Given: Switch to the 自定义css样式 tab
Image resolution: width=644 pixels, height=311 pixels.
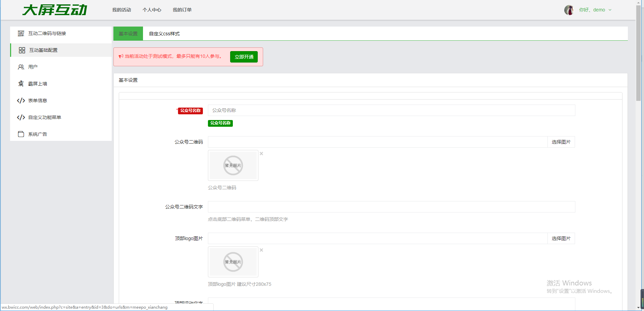Looking at the screenshot, I should [x=164, y=34].
